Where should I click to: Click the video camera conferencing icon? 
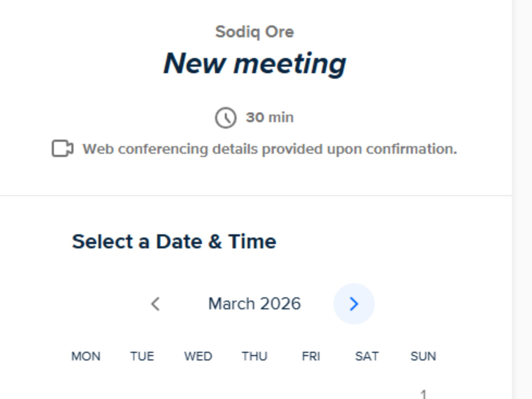pos(62,148)
